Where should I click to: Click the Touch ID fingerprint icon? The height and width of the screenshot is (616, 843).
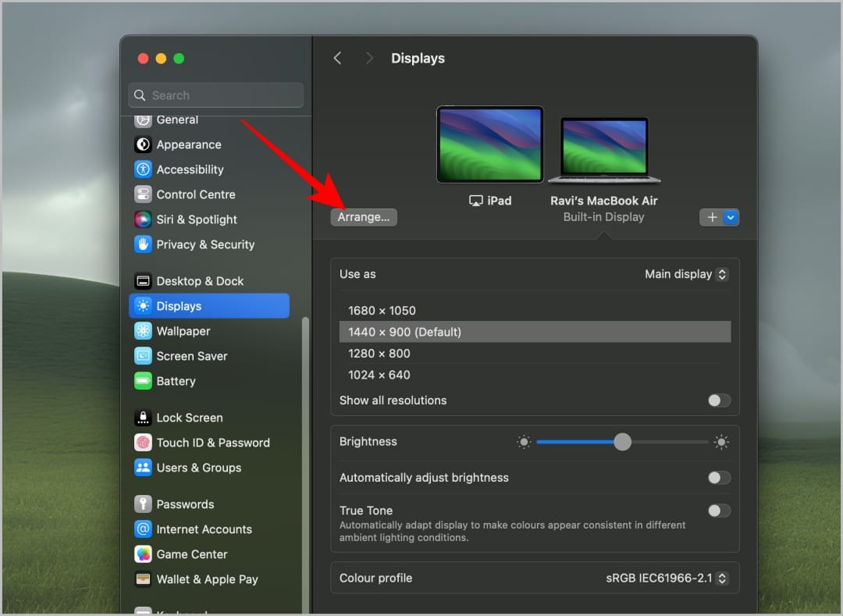click(143, 443)
